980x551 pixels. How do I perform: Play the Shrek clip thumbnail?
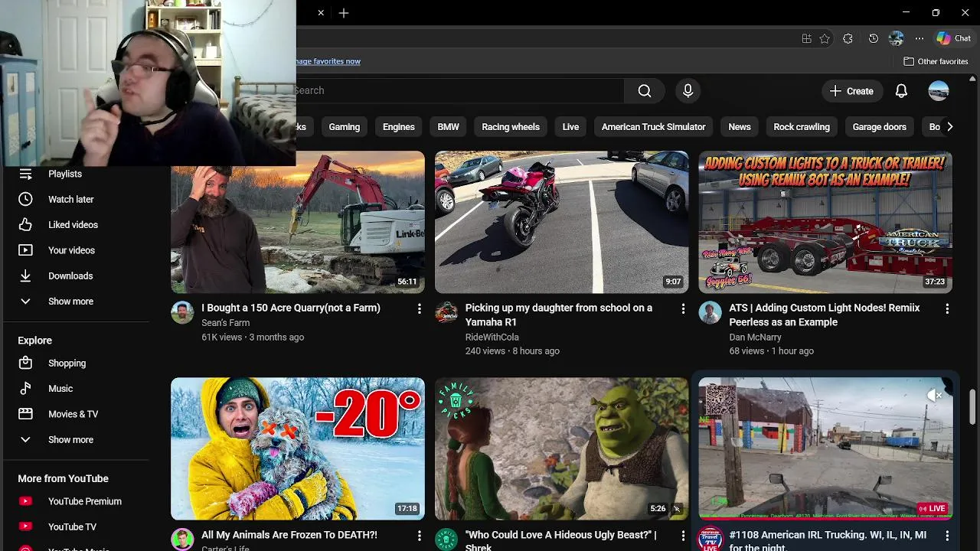561,448
